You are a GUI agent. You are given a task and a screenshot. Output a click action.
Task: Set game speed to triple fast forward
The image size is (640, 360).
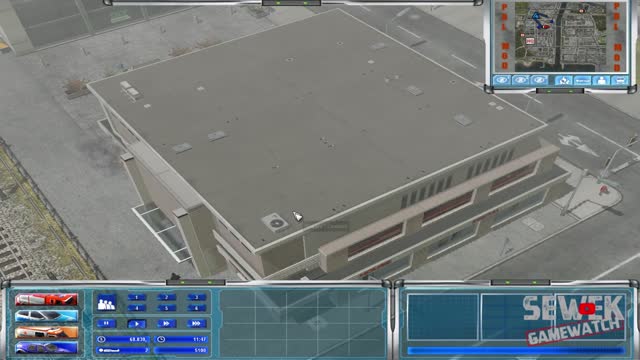click(x=196, y=324)
